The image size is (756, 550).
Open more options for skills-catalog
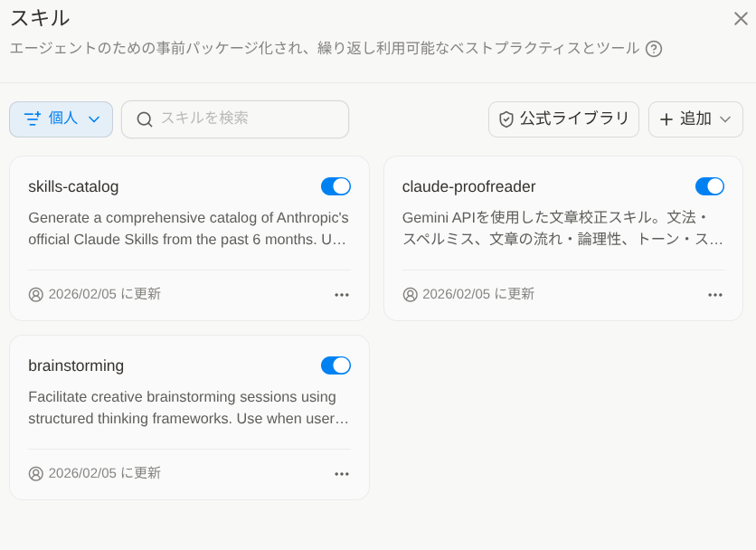tap(341, 295)
